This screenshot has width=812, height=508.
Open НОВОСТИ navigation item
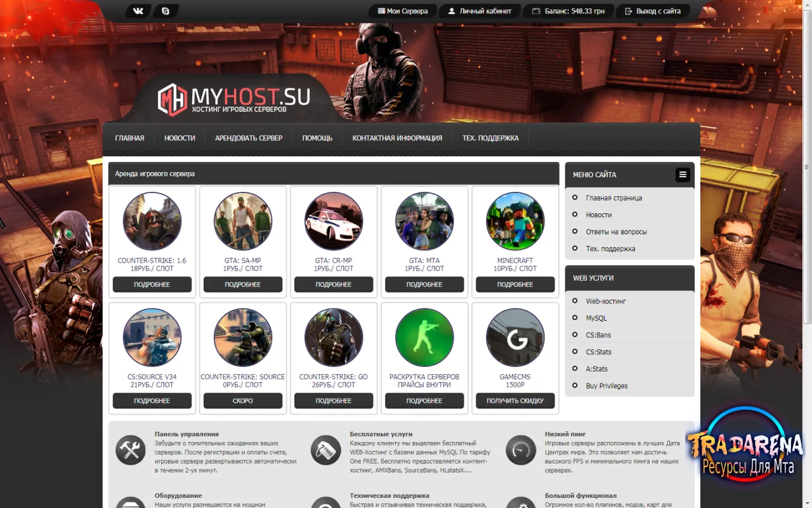180,138
